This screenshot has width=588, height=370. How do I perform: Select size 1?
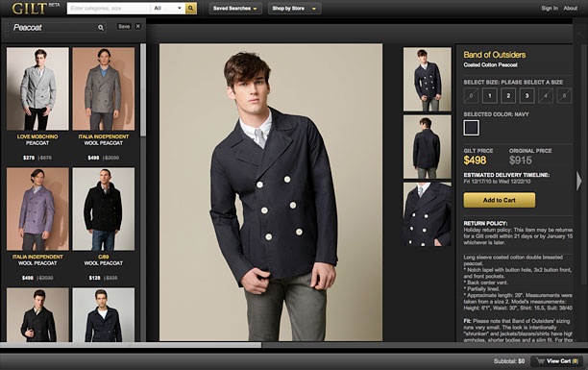[x=490, y=96]
